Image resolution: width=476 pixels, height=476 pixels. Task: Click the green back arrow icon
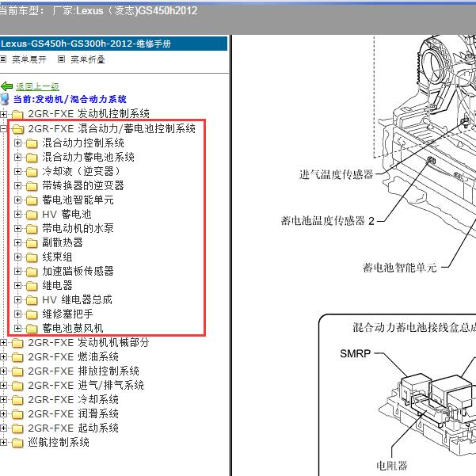click(6, 86)
